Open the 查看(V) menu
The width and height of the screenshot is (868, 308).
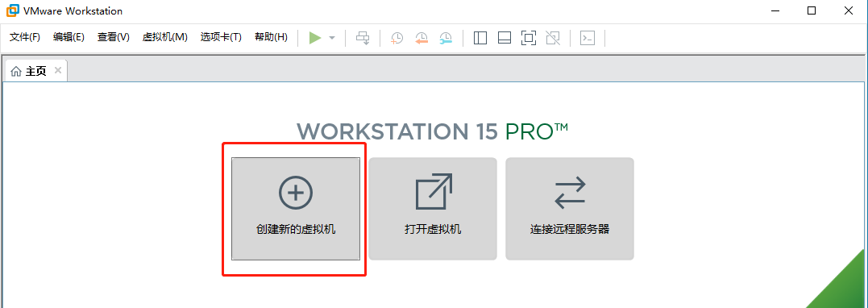(114, 37)
